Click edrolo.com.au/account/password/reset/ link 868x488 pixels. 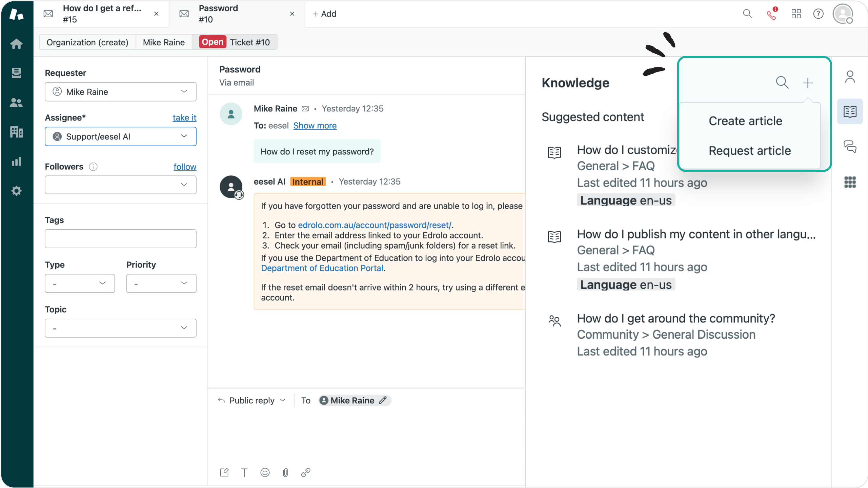click(374, 225)
